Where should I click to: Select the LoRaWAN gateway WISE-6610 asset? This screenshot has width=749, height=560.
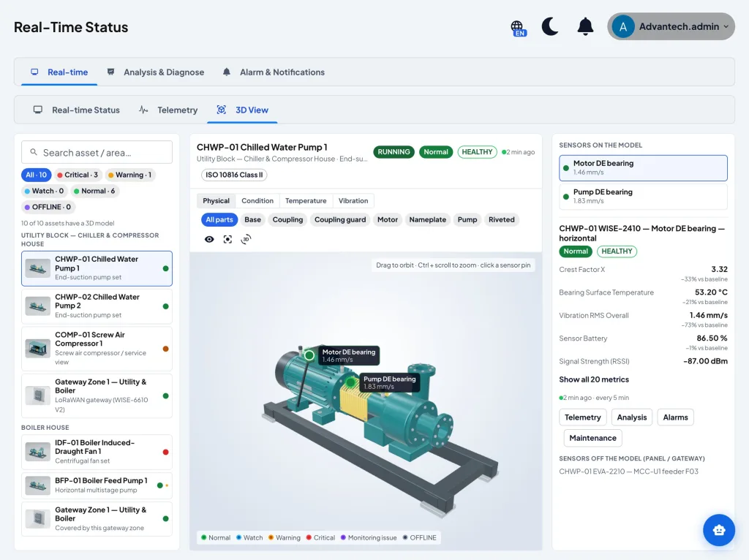[x=97, y=396]
